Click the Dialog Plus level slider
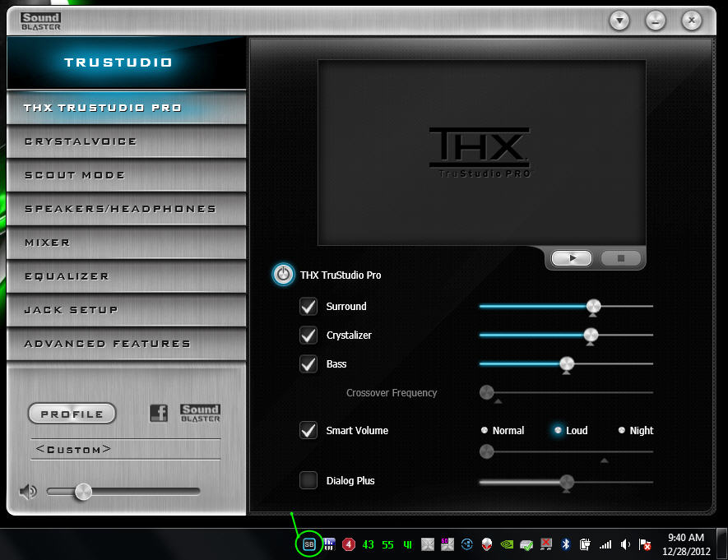The width and height of the screenshot is (728, 560). pos(567,482)
